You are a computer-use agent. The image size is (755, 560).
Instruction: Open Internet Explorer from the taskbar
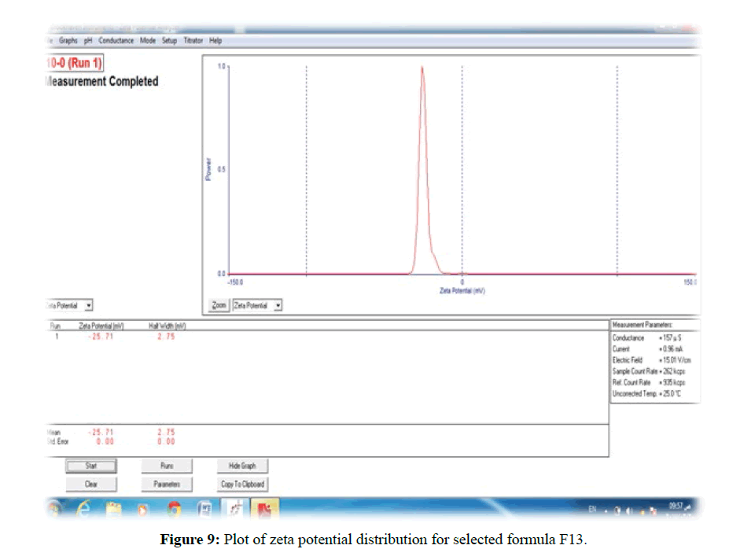point(84,510)
